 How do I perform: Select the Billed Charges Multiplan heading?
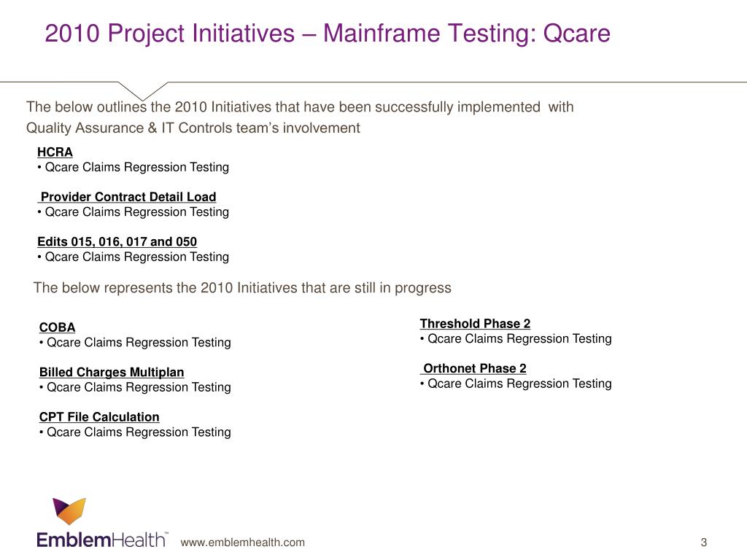coord(112,373)
